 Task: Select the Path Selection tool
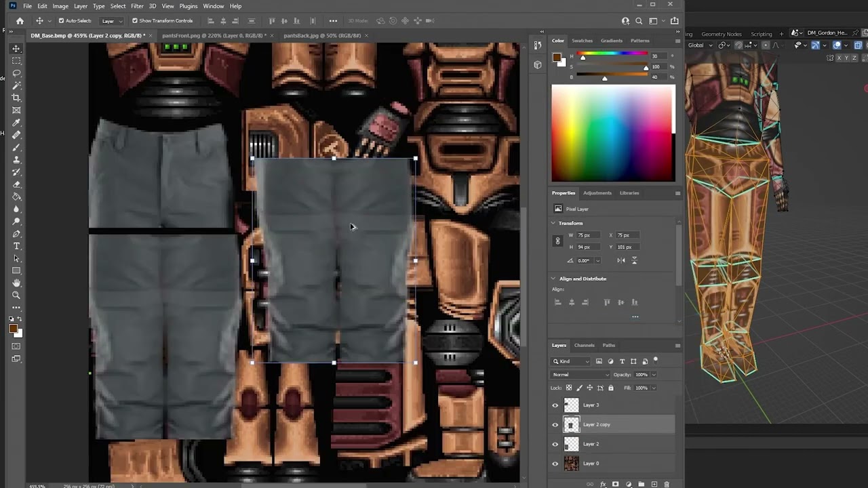16,258
